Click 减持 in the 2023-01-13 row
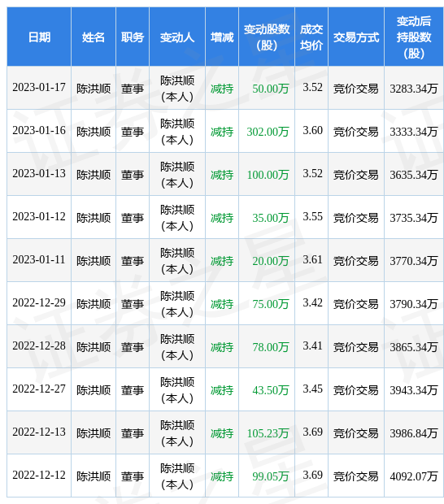The image size is (444, 504). coord(222,174)
